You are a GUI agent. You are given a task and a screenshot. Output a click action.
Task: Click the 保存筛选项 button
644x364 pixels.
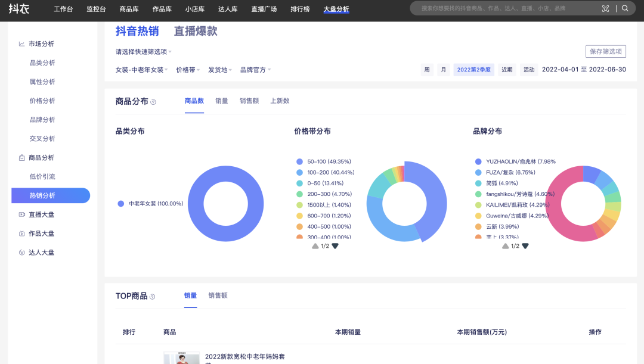605,51
